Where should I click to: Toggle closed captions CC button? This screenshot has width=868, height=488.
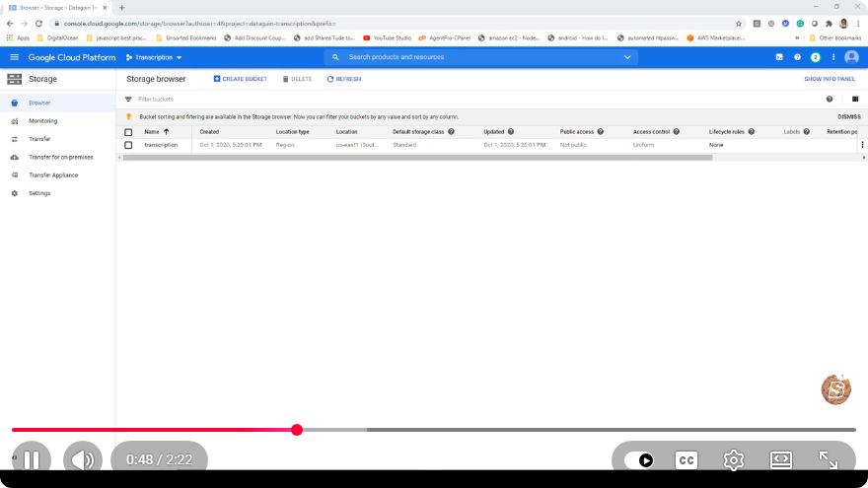(687, 460)
